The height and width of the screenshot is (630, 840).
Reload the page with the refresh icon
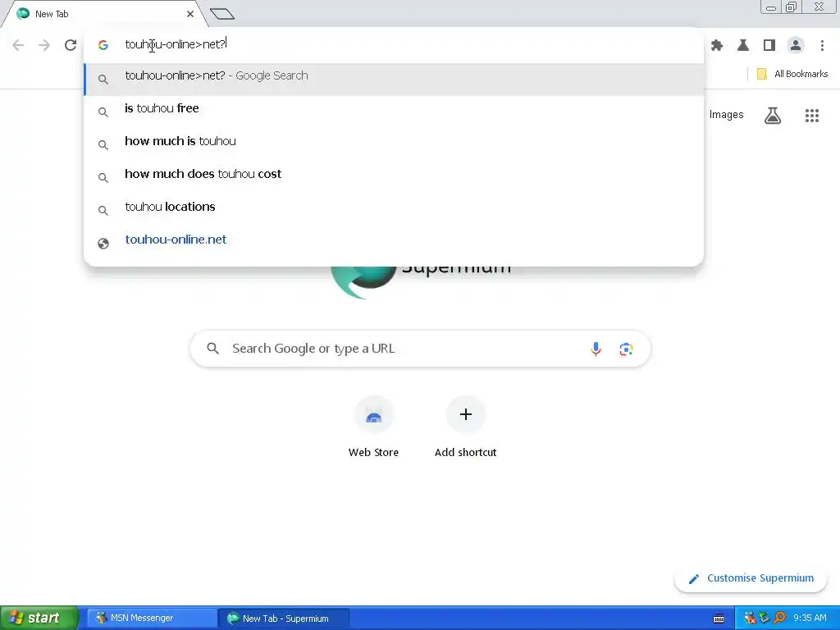[71, 45]
